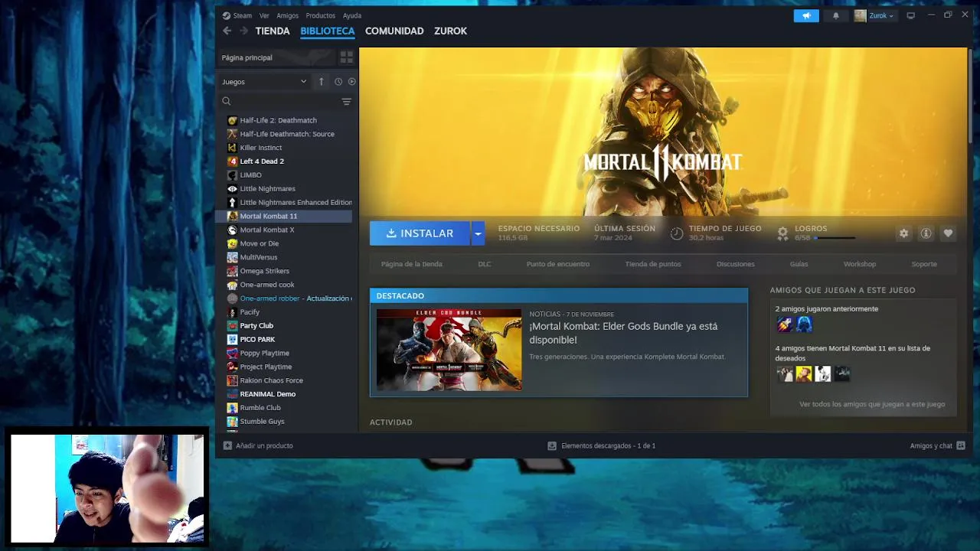980x551 pixels.
Task: Click the back navigation arrow
Action: click(x=227, y=31)
